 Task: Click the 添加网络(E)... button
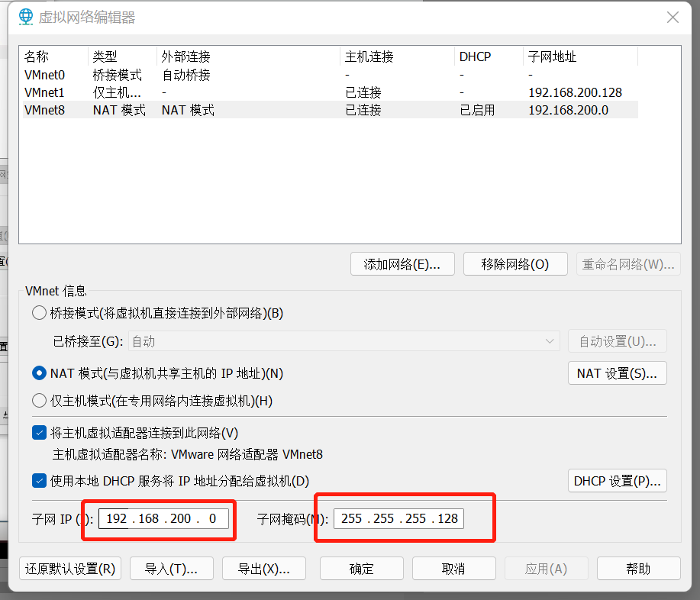tap(402, 264)
